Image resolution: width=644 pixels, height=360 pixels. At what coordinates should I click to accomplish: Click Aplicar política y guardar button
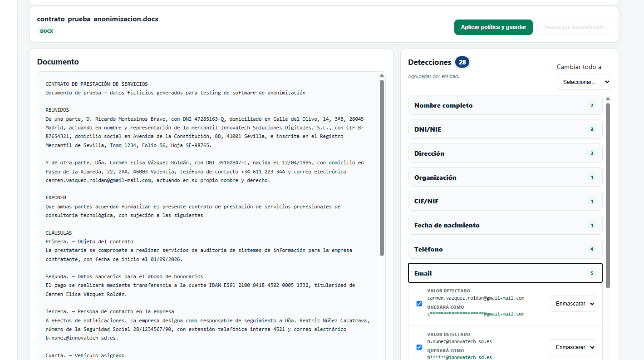[x=493, y=27]
